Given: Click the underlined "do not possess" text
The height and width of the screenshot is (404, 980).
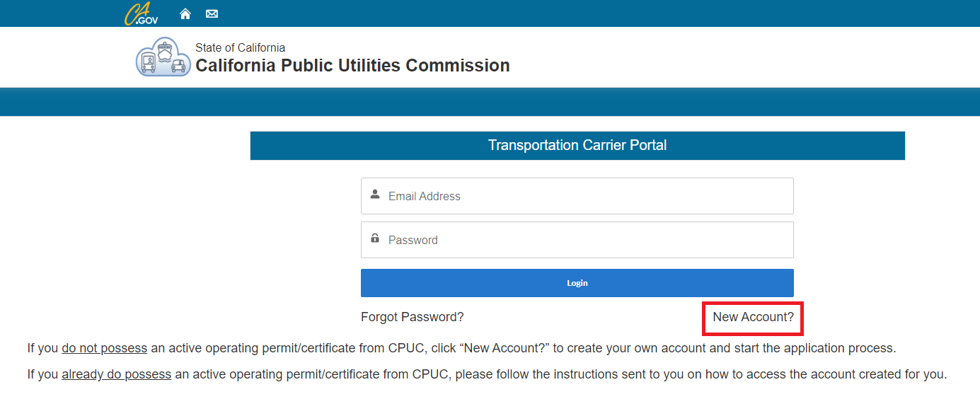Looking at the screenshot, I should [x=104, y=348].
